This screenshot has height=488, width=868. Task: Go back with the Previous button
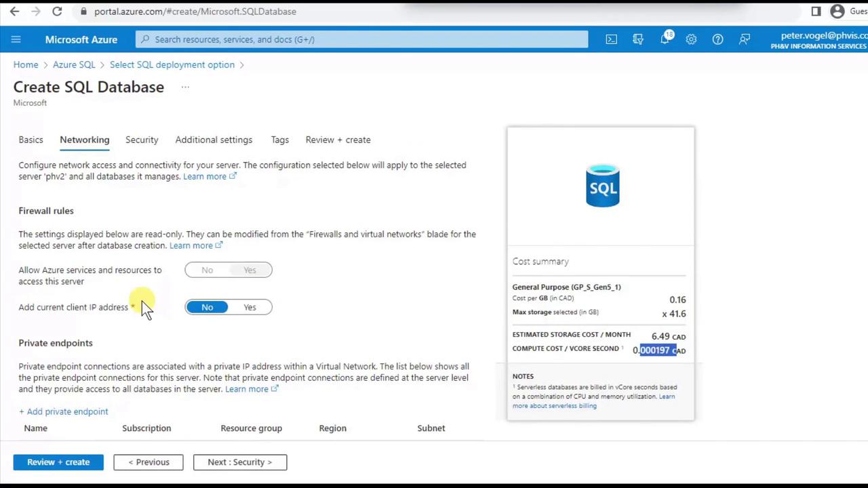pyautogui.click(x=149, y=462)
